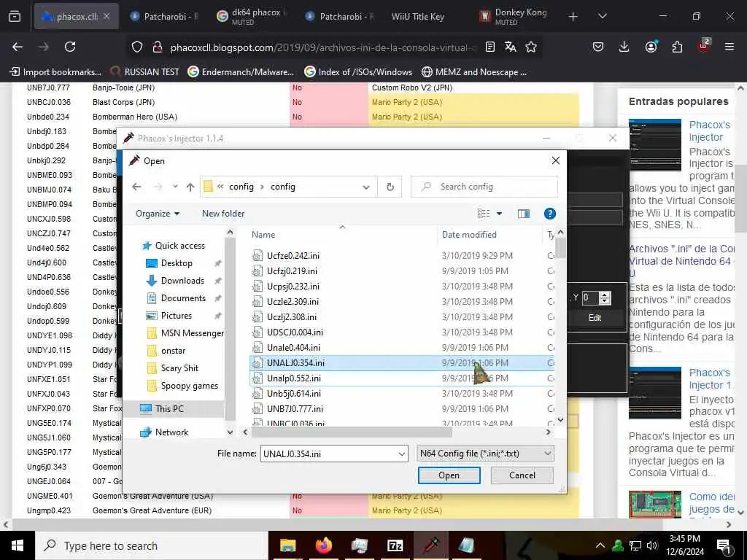Select file Unale0.404.ini
The width and height of the screenshot is (747, 560).
click(x=293, y=348)
